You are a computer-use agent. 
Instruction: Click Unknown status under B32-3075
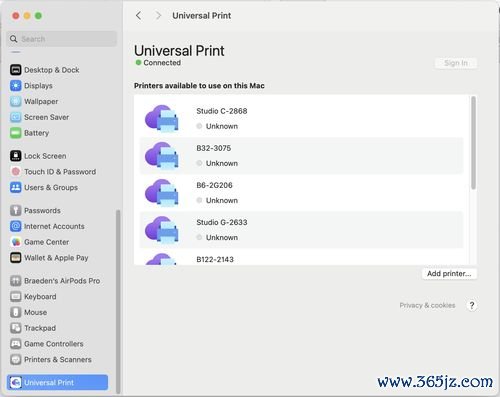pos(222,163)
